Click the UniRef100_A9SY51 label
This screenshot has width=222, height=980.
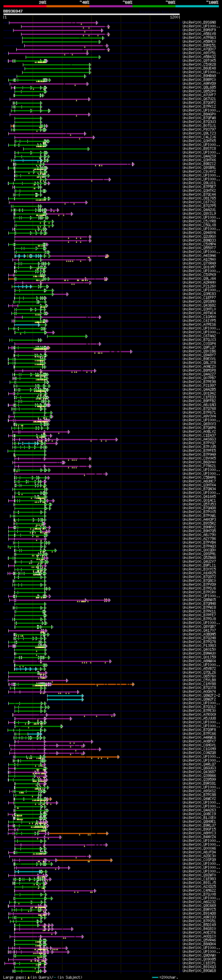pyautogui.click(x=199, y=53)
